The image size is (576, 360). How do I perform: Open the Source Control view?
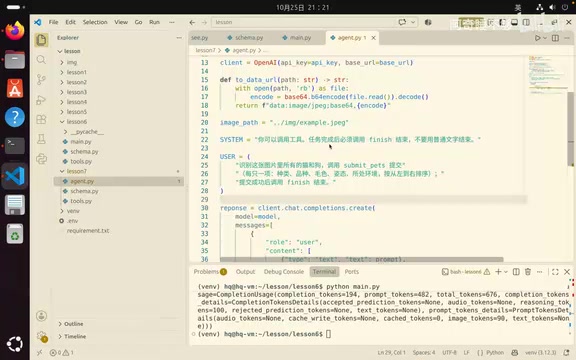coord(42,79)
